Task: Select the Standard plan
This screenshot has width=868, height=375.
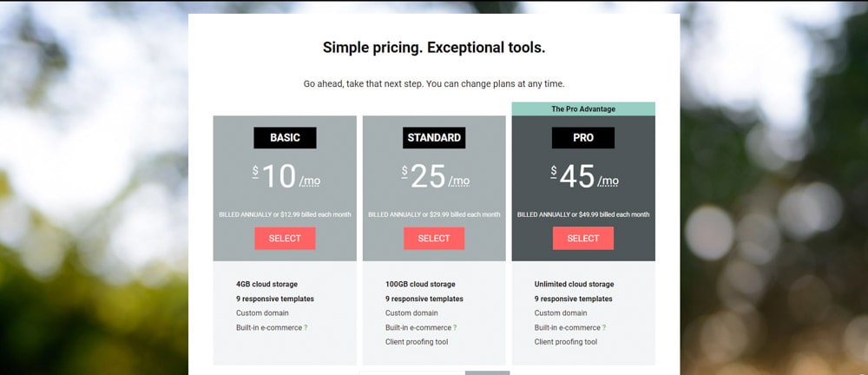Action: (434, 238)
